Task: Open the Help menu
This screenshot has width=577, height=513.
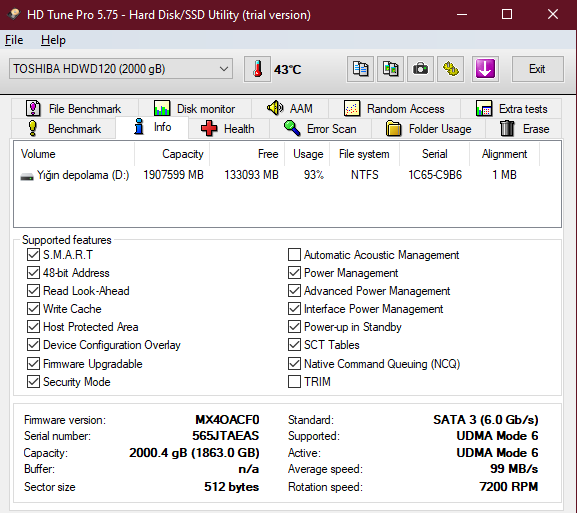Action: click(53, 40)
